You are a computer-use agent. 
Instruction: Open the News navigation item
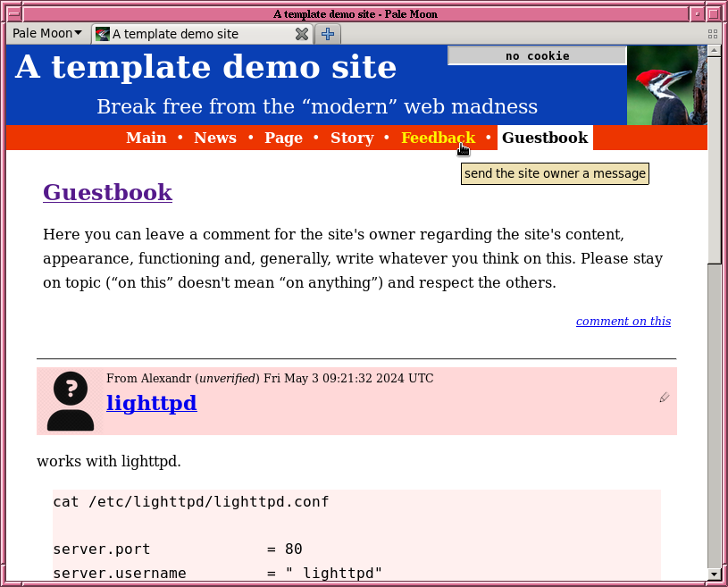(215, 138)
